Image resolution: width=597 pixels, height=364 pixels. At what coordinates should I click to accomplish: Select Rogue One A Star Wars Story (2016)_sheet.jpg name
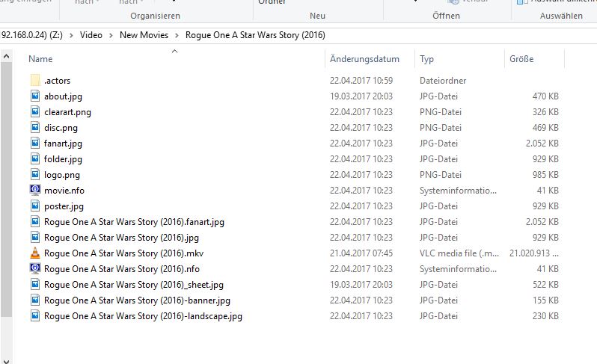click(x=134, y=285)
